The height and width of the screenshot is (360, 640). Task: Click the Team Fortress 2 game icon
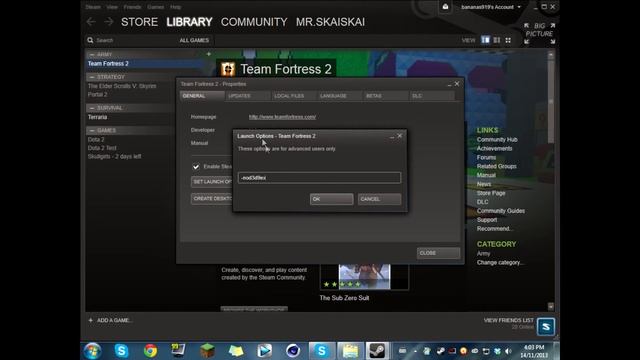(228, 69)
